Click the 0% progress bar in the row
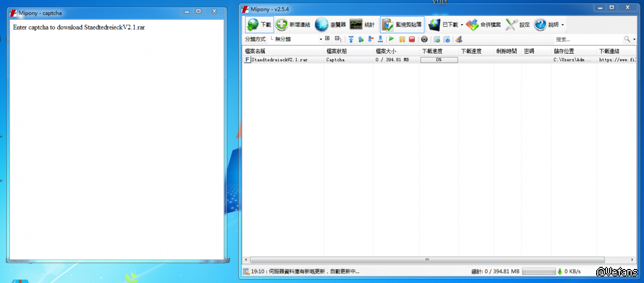The height and width of the screenshot is (283, 644). [x=439, y=60]
